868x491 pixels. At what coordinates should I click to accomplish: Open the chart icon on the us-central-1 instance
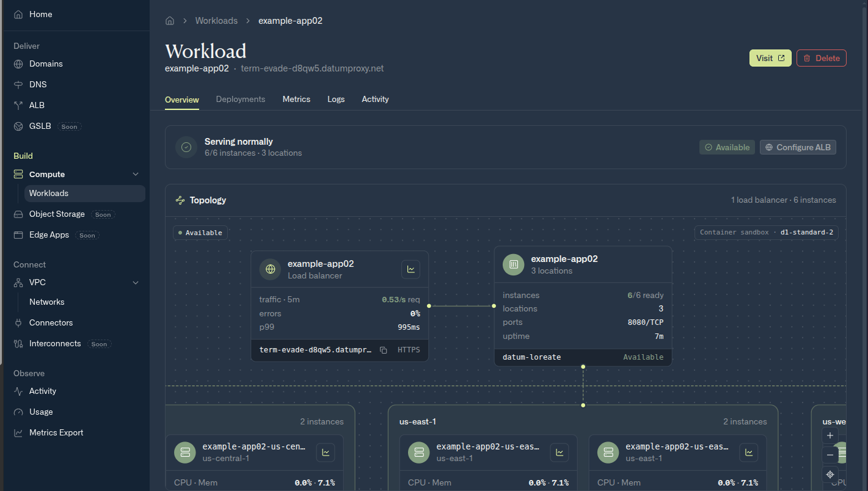click(x=326, y=453)
